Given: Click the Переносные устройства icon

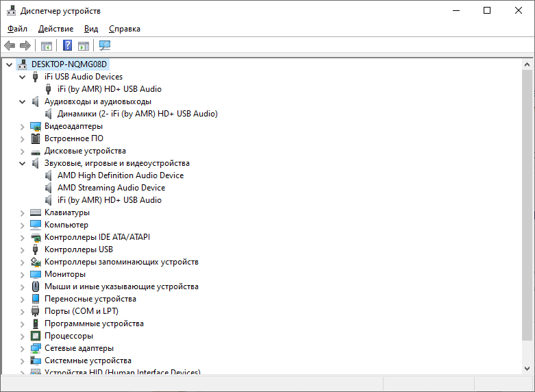Looking at the screenshot, I should (36, 299).
